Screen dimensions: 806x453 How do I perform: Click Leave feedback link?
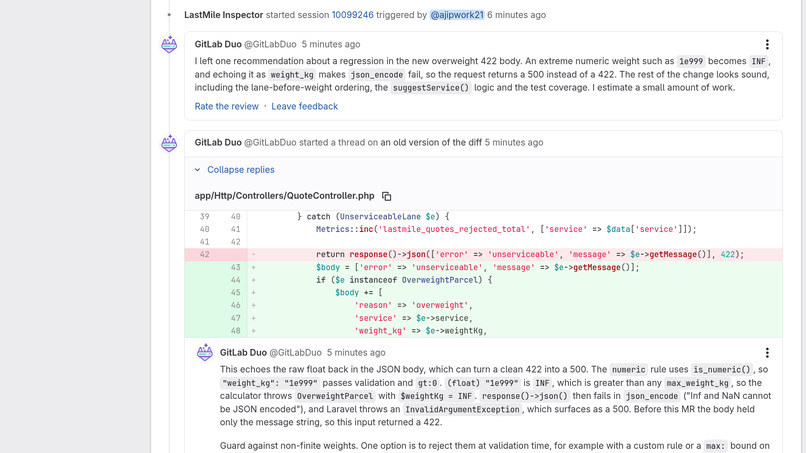(304, 106)
